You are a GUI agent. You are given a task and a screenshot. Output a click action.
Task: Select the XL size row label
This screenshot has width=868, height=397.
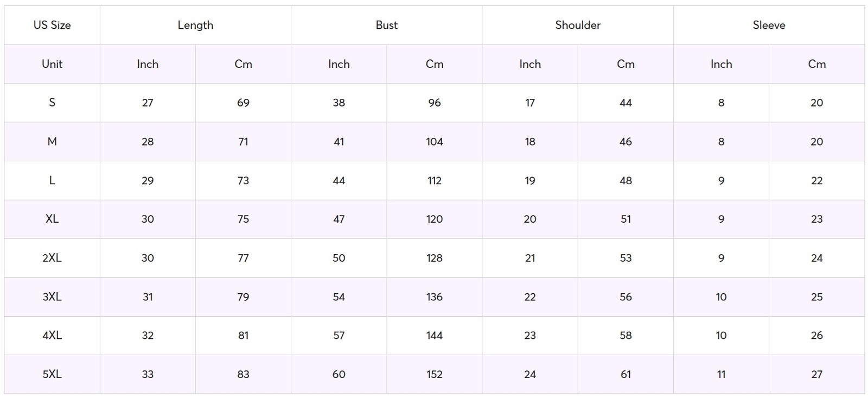pyautogui.click(x=52, y=219)
